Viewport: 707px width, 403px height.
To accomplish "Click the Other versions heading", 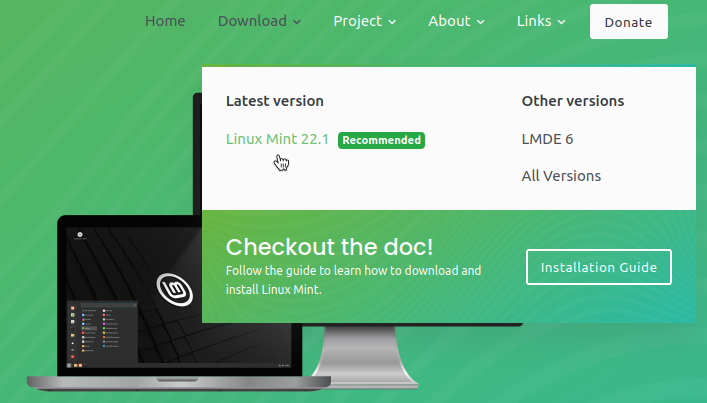I will [x=573, y=101].
